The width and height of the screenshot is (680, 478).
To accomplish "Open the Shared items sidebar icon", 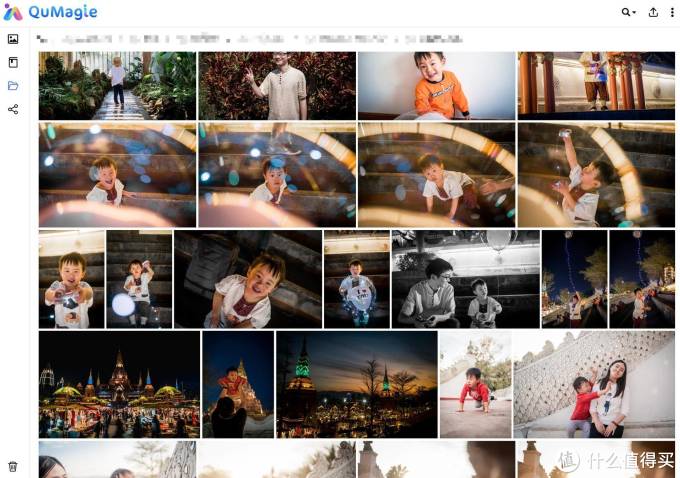I will coord(13,109).
